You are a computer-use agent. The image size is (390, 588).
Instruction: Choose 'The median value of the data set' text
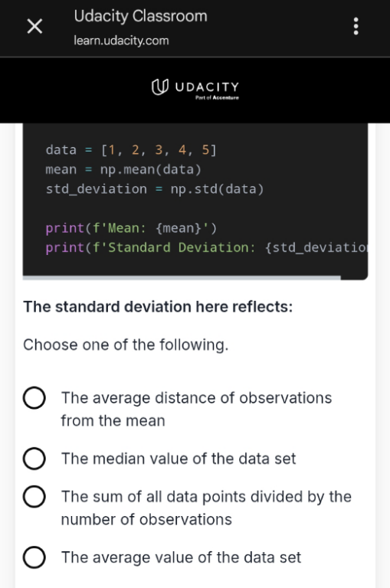click(179, 459)
